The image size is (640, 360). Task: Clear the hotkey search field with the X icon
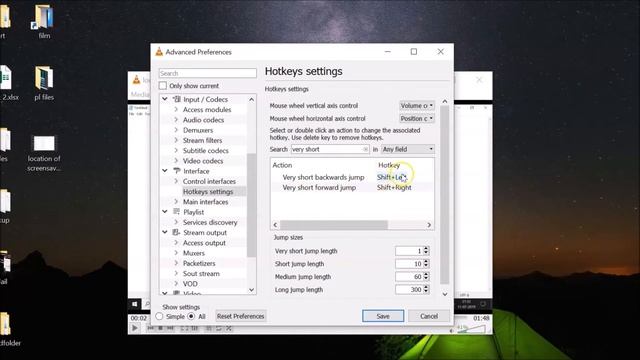365,149
